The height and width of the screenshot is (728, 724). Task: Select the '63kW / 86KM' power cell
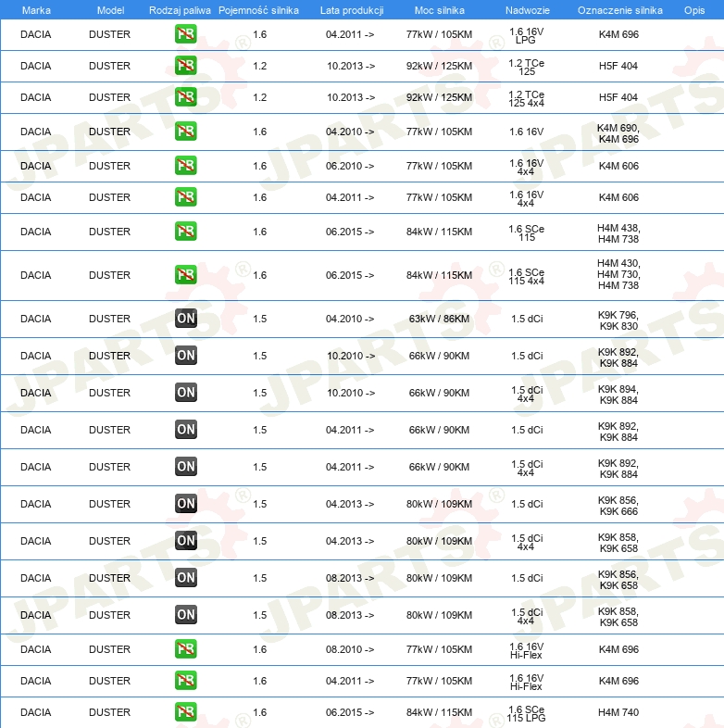pyautogui.click(x=439, y=319)
